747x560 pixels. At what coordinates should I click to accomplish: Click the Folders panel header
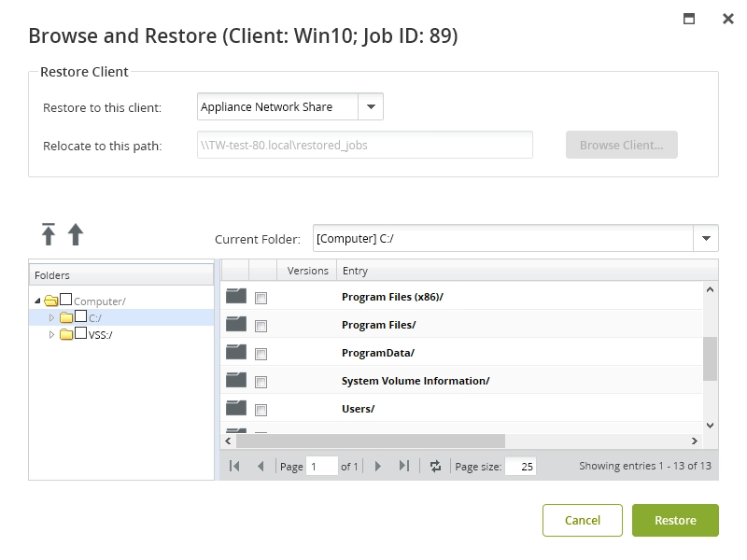[121, 274]
